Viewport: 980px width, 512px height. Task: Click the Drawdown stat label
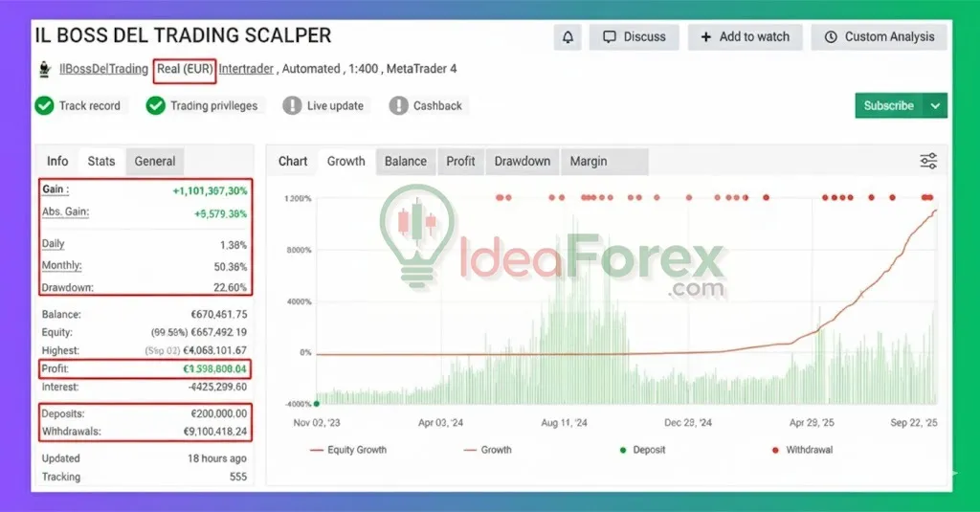68,287
